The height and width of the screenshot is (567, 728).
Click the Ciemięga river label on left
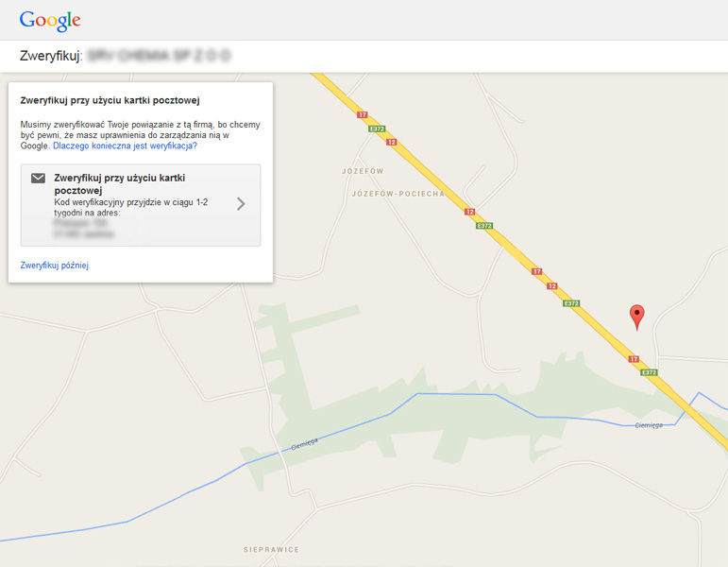pos(305,444)
